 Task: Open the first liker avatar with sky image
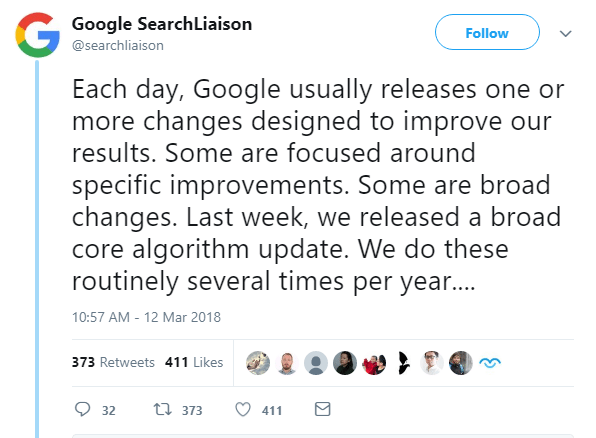point(258,363)
